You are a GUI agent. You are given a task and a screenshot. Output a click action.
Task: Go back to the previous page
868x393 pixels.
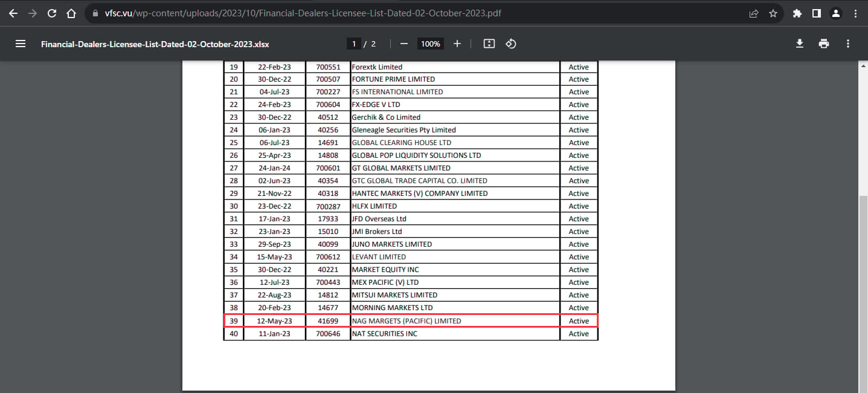point(13,13)
